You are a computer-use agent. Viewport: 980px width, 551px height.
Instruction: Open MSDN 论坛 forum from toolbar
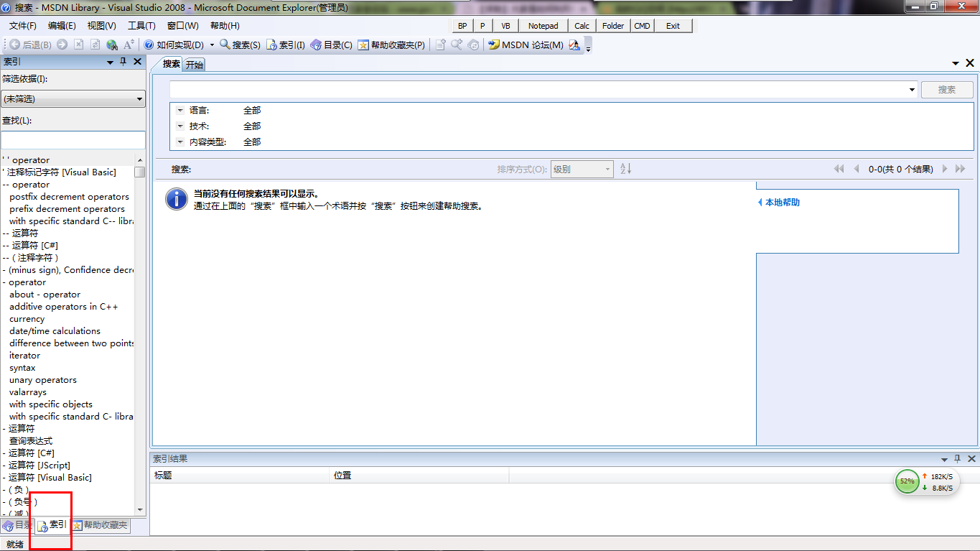point(526,45)
